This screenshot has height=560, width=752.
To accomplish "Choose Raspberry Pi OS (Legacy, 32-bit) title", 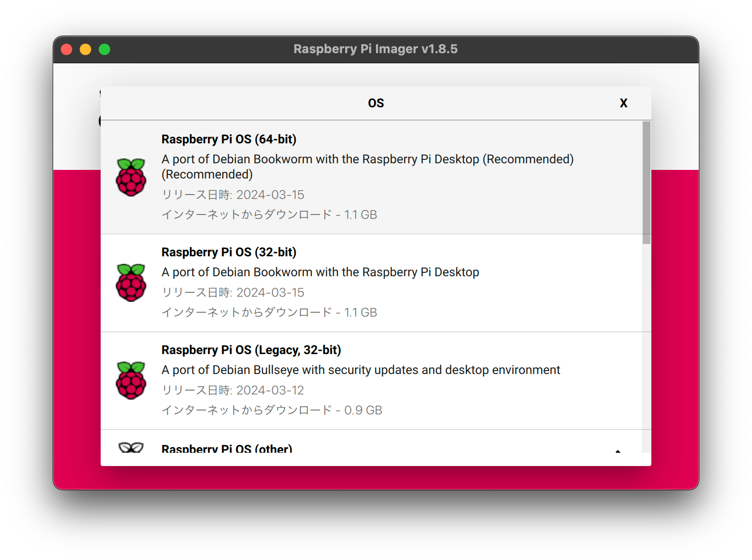I will click(x=251, y=350).
